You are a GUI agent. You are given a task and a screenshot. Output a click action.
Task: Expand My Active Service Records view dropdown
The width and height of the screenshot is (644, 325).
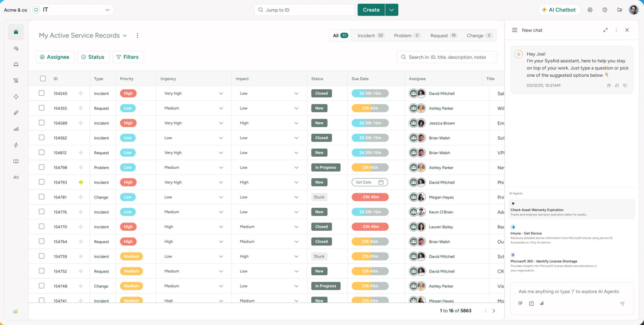tap(125, 35)
